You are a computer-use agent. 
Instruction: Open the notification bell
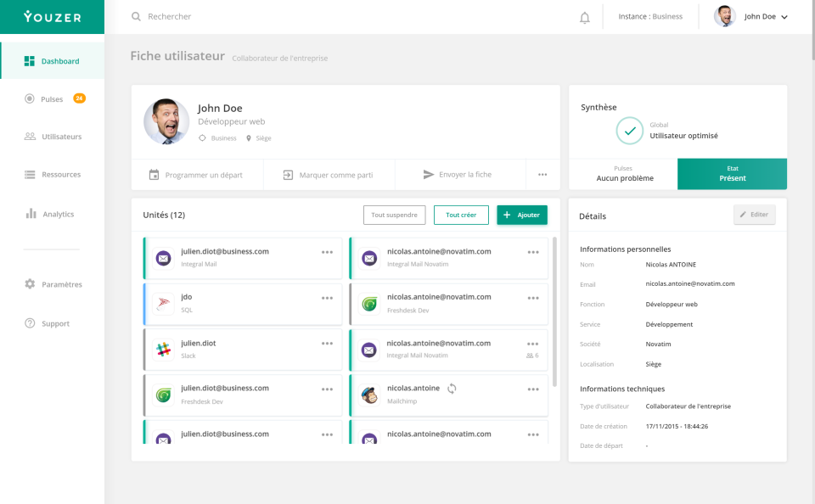tap(585, 16)
